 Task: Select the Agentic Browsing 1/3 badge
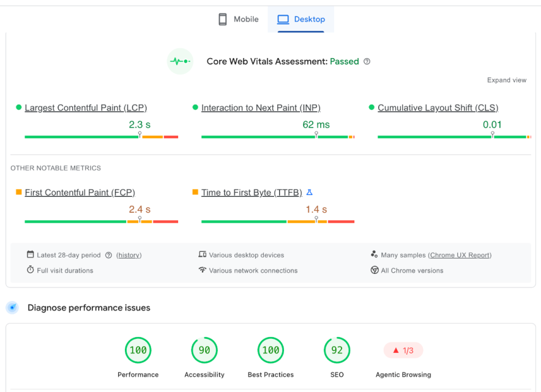(x=403, y=350)
